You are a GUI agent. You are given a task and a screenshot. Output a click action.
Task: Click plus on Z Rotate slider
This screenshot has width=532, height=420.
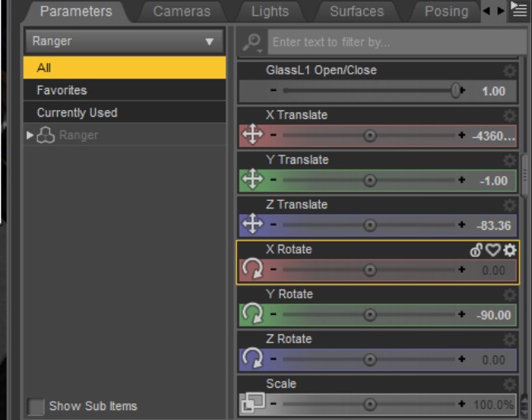[462, 359]
